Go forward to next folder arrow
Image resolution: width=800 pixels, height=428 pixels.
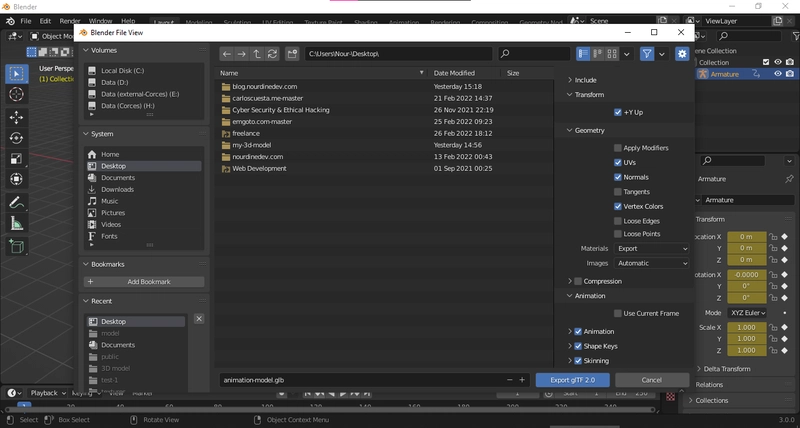[x=242, y=54]
